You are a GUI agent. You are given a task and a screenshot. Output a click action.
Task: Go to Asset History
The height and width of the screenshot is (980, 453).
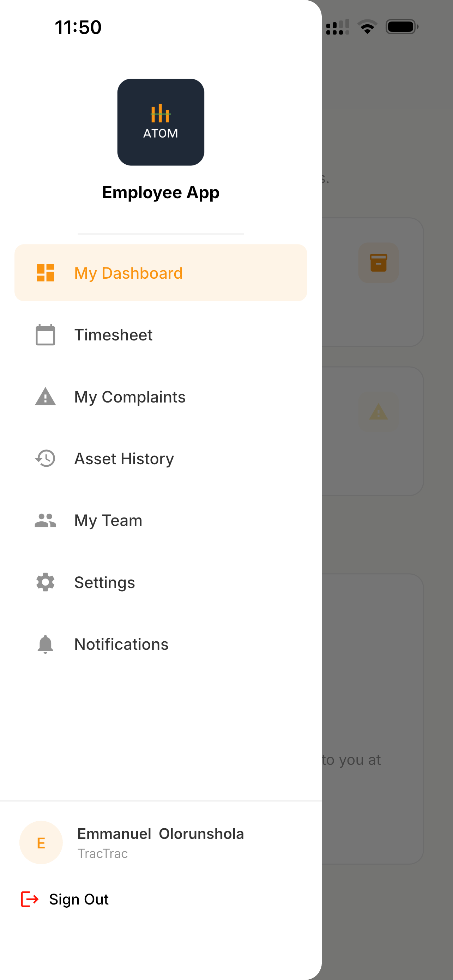click(161, 458)
